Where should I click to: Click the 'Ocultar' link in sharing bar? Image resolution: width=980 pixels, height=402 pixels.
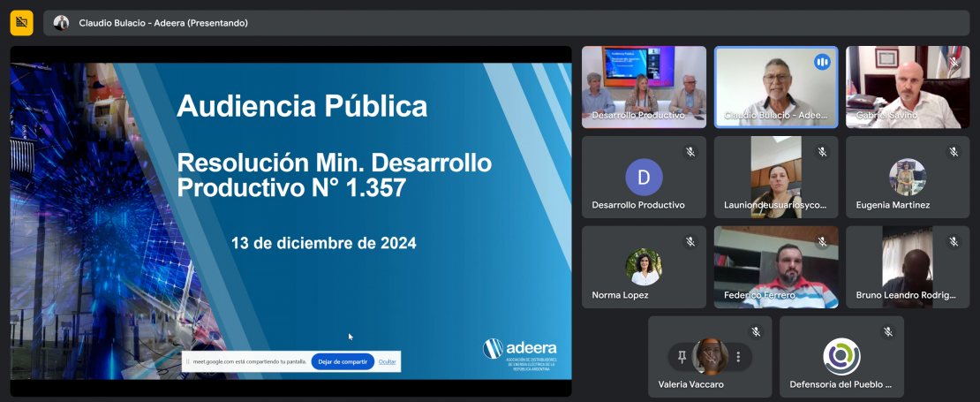click(x=388, y=361)
